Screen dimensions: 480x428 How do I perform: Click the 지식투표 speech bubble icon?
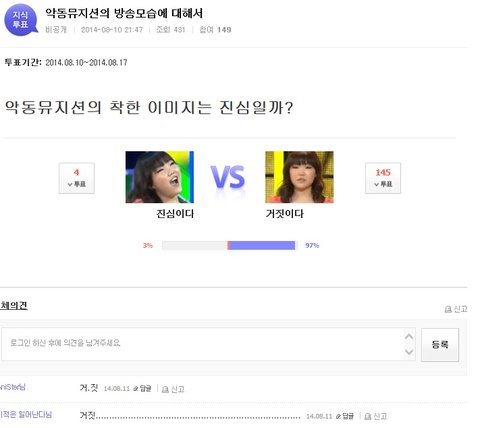coord(21,20)
